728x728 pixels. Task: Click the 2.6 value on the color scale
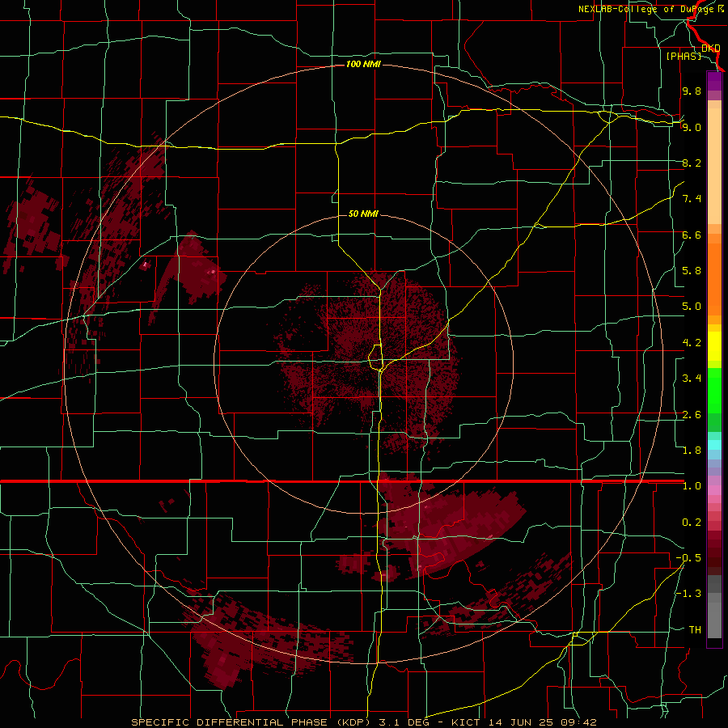tap(692, 415)
